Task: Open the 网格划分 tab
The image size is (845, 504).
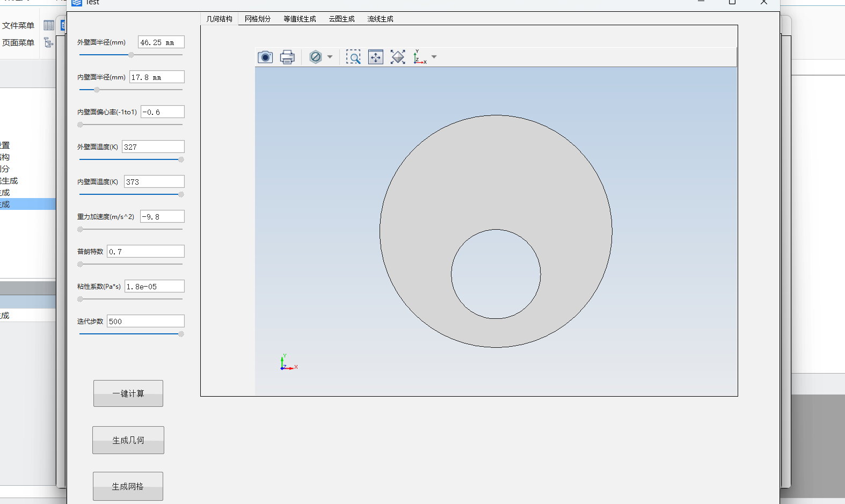Action: pos(258,19)
